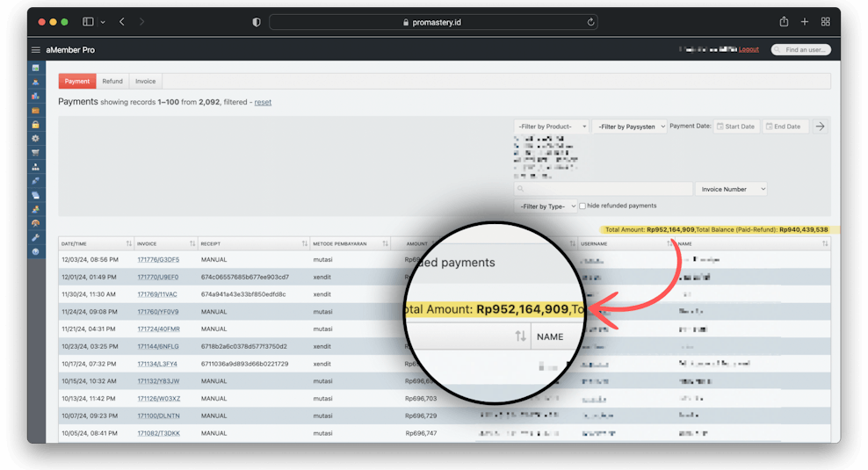
Task: Sort by the RECEIPT column arrows
Action: tap(305, 243)
